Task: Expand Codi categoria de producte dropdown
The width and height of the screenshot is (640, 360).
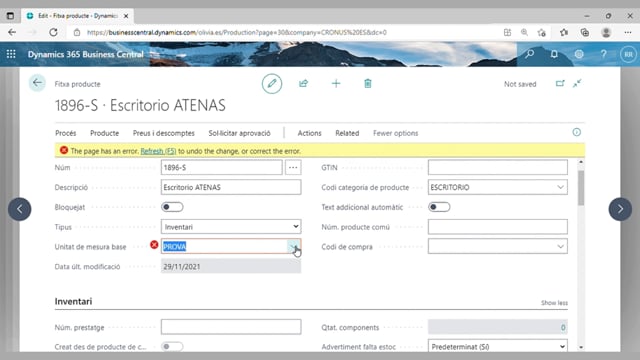Action: point(560,187)
